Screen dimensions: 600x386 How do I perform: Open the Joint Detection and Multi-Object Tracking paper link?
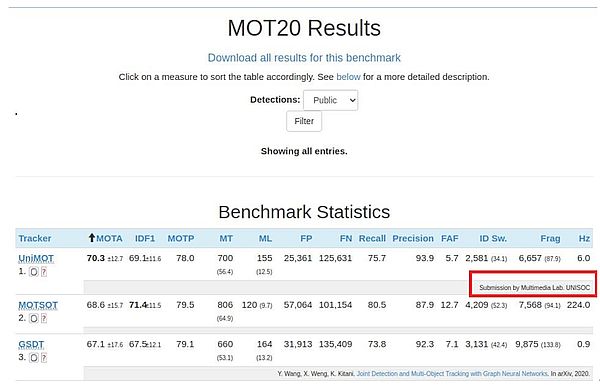point(452,374)
